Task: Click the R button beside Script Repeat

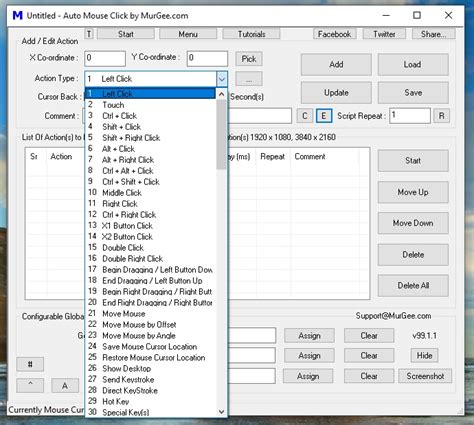Action: 441,116
